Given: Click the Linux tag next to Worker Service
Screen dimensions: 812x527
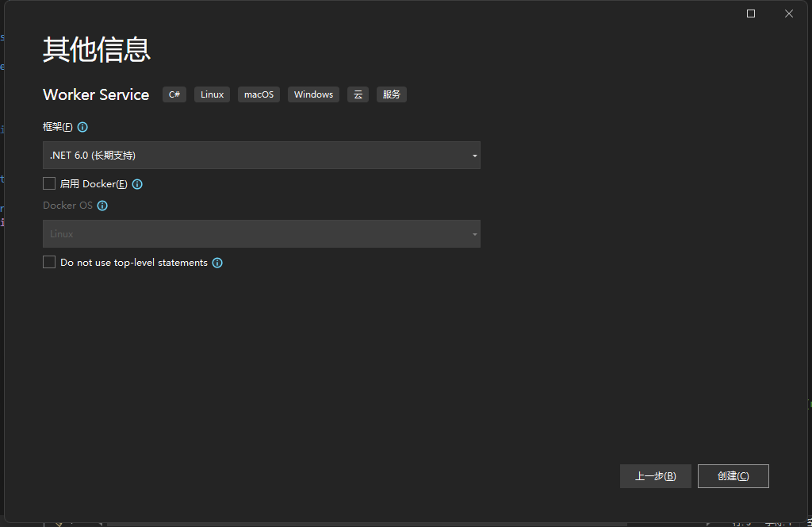Looking at the screenshot, I should tap(213, 94).
